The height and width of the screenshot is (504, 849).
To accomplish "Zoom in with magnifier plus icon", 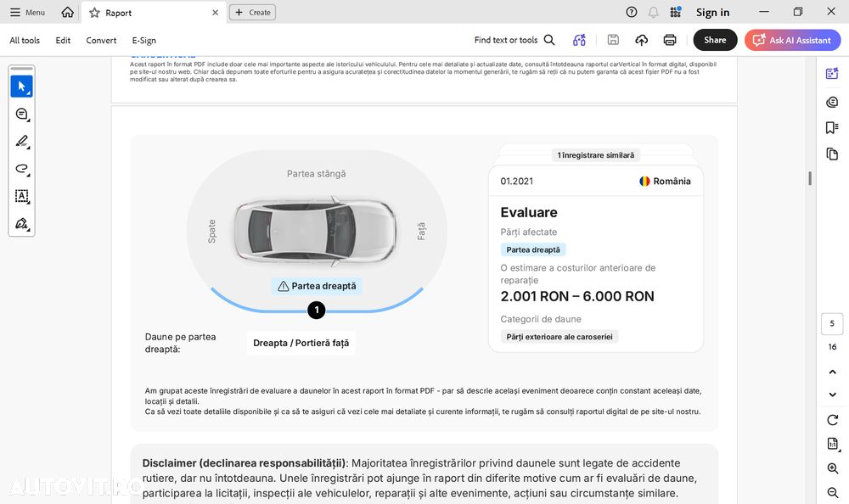I will tap(833, 468).
